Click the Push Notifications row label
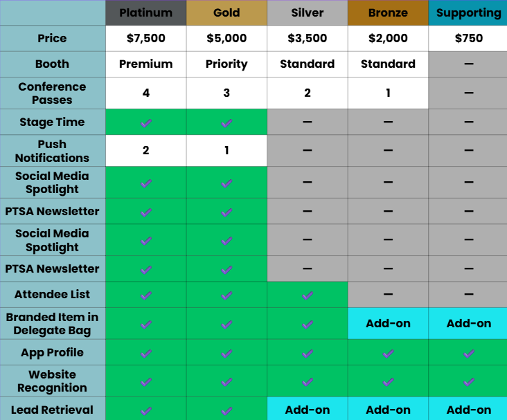Image resolution: width=507 pixels, height=420 pixels. click(53, 151)
